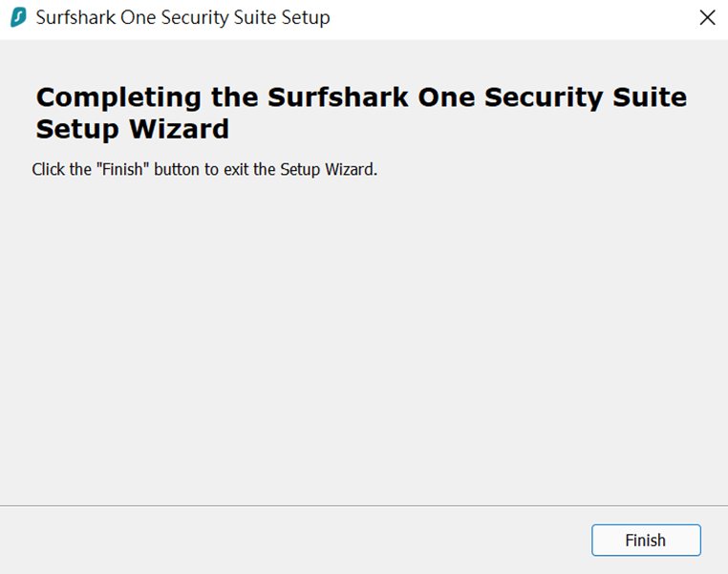Image resolution: width=728 pixels, height=574 pixels.
Task: Complete installation using the Finish button
Action: pyautogui.click(x=646, y=541)
